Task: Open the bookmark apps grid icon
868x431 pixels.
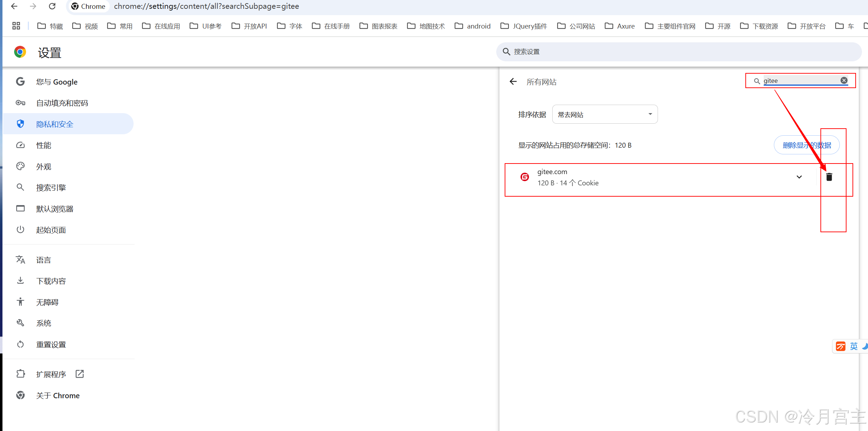Action: point(16,26)
